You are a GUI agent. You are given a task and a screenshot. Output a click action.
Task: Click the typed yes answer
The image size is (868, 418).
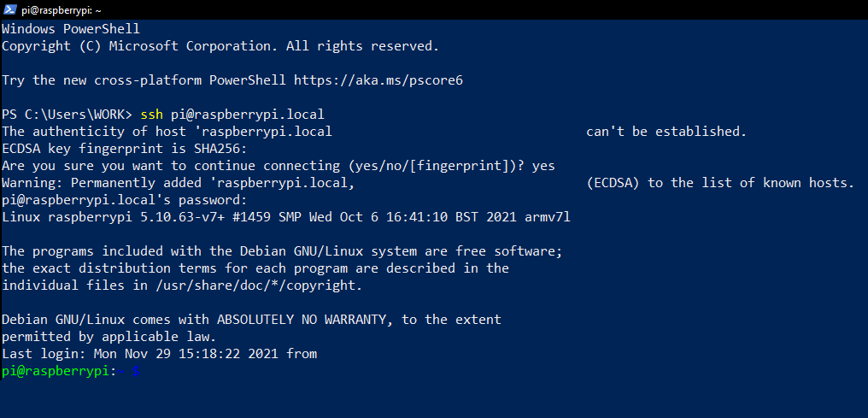coord(543,166)
